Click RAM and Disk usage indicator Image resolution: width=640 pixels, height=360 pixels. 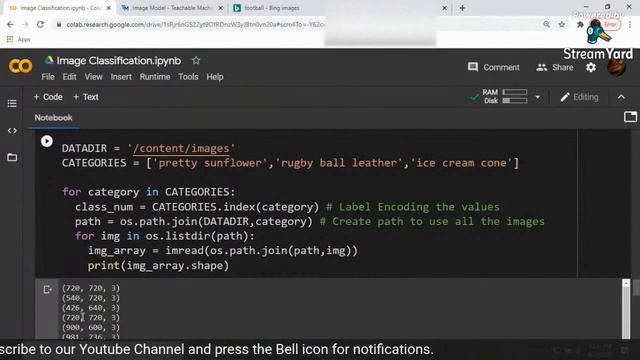[x=505, y=97]
